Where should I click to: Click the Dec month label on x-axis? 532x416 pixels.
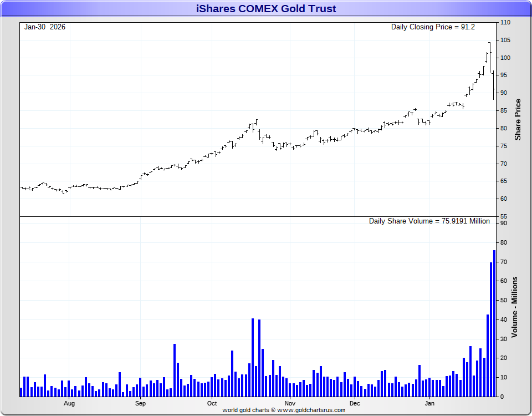tap(355, 403)
